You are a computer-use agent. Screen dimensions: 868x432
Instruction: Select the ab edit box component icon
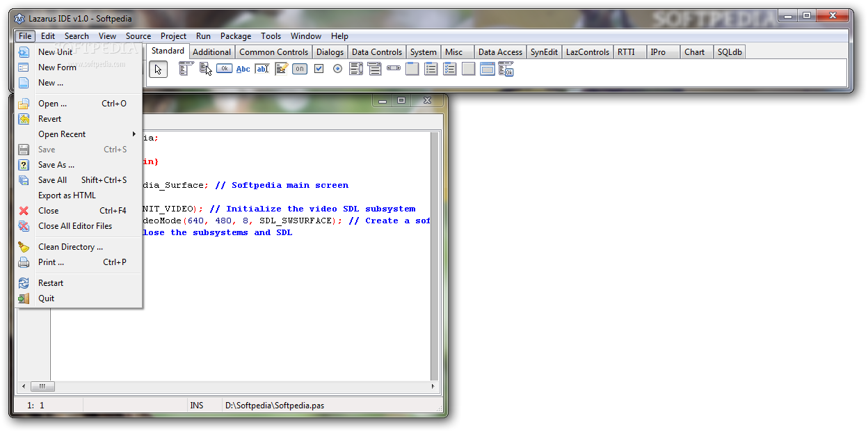point(262,69)
